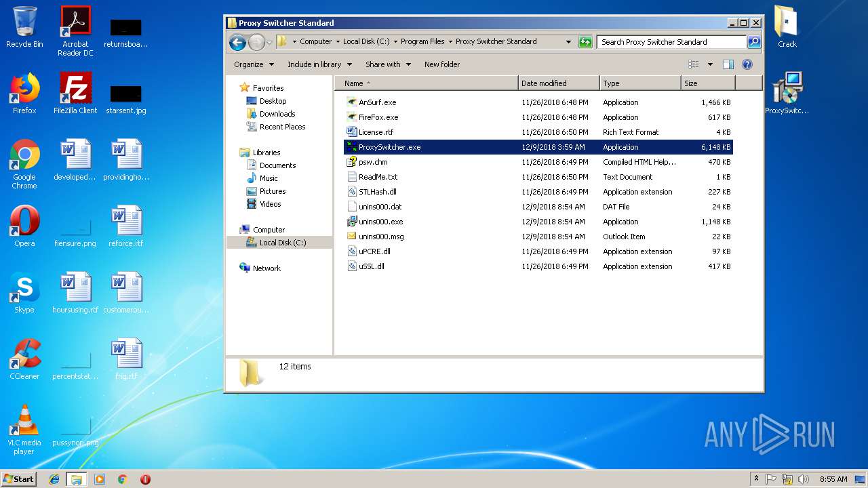This screenshot has height=488, width=868.
Task: Open VLC media player desktop shortcut
Action: 24,430
